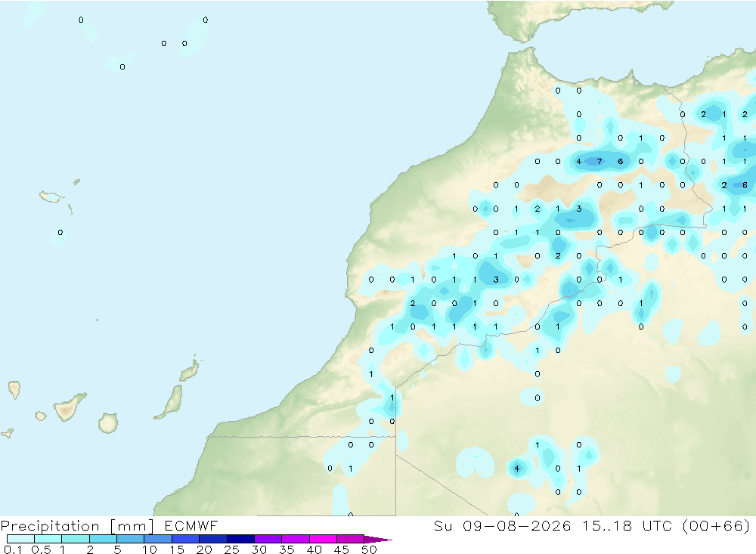Viewport: 756px width, 554px height.
Task: Click the purple arrow above 50 on legend
Action: tap(377, 540)
